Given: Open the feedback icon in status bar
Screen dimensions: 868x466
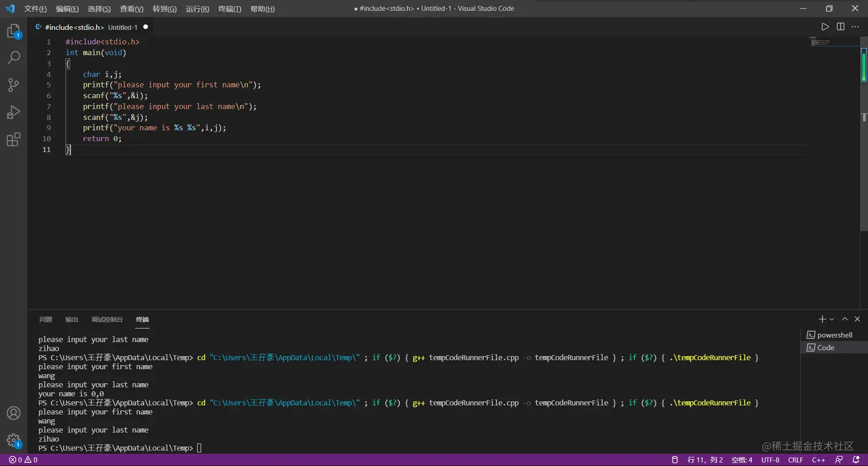Looking at the screenshot, I should point(839,460).
